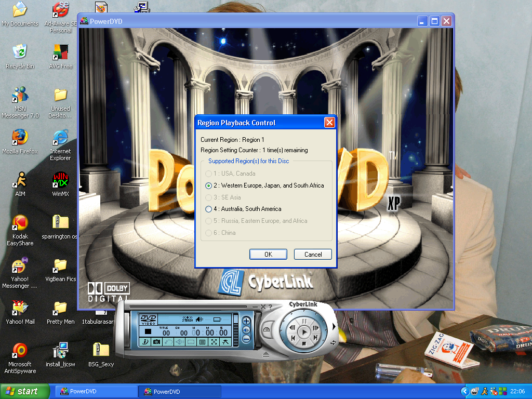Click the repeat/return arrow button
Viewport: 532px width, 399px height.
click(168, 342)
